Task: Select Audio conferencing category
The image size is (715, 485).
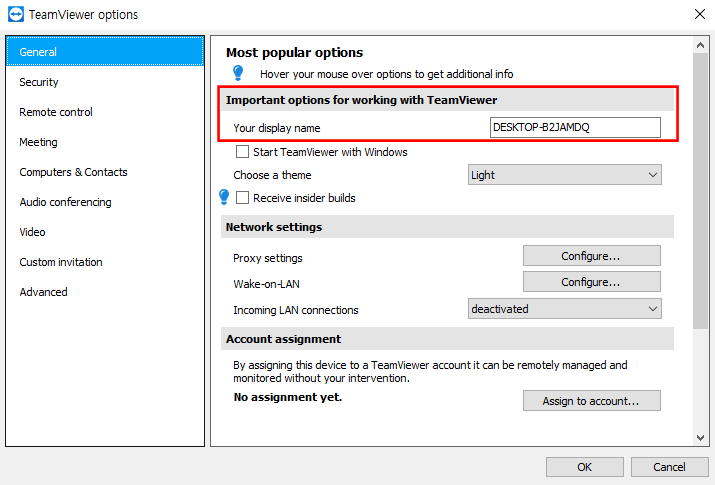Action: (x=105, y=202)
